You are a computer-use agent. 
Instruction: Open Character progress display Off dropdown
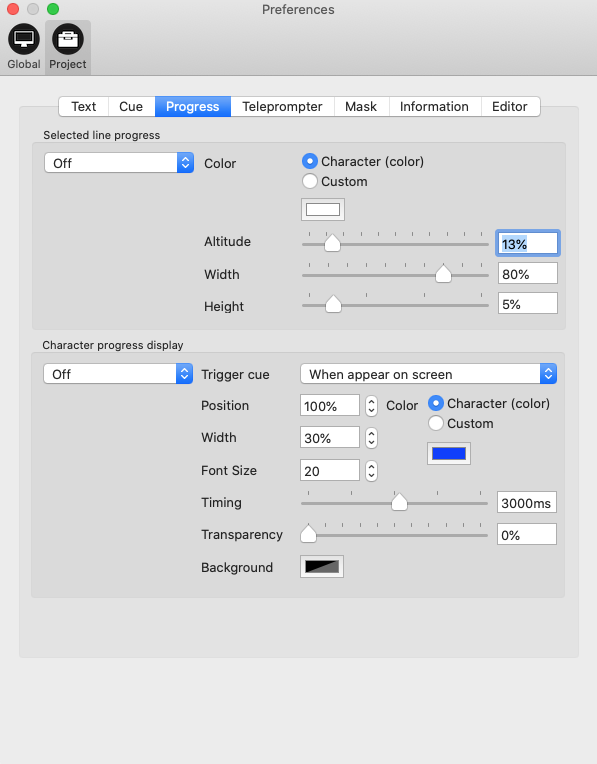tap(118, 374)
